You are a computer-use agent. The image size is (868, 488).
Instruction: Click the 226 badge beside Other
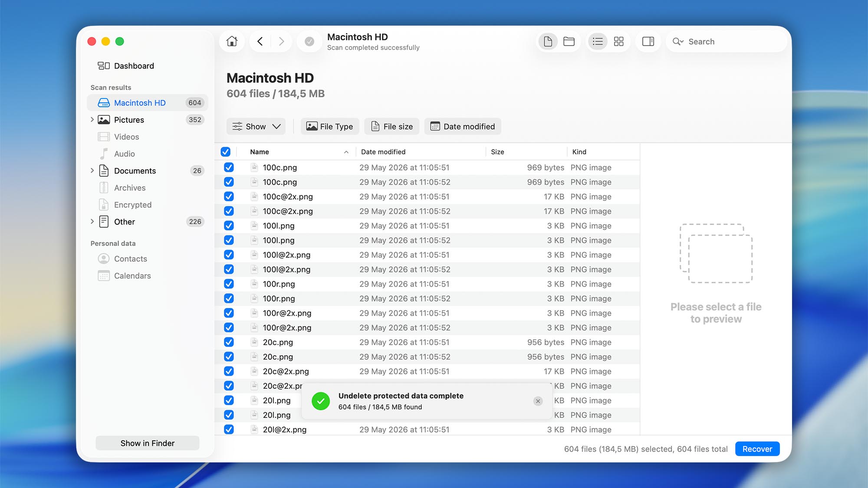point(195,222)
